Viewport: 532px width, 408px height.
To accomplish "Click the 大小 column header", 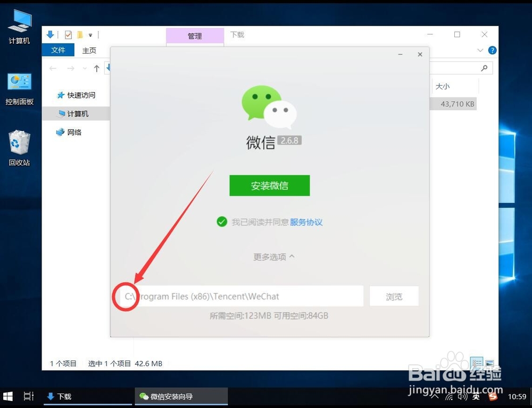I will (443, 86).
